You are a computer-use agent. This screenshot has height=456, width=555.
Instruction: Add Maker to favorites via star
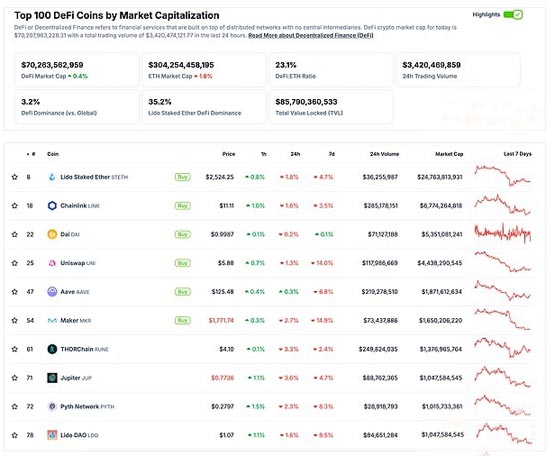[x=15, y=320]
